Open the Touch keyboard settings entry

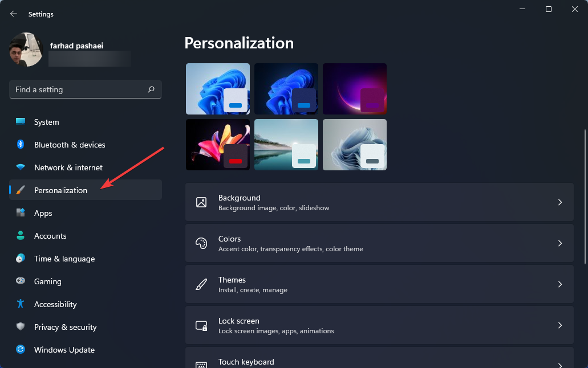[x=379, y=360]
